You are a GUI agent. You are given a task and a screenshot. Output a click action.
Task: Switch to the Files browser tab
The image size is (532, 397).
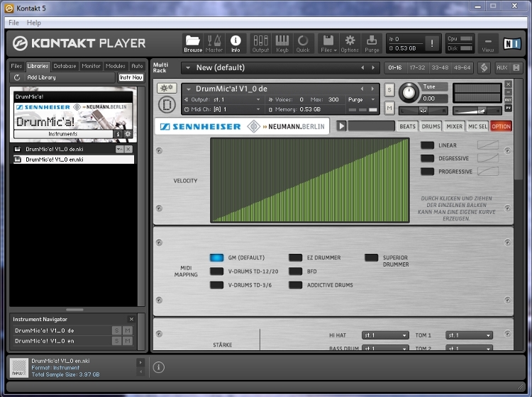point(16,66)
